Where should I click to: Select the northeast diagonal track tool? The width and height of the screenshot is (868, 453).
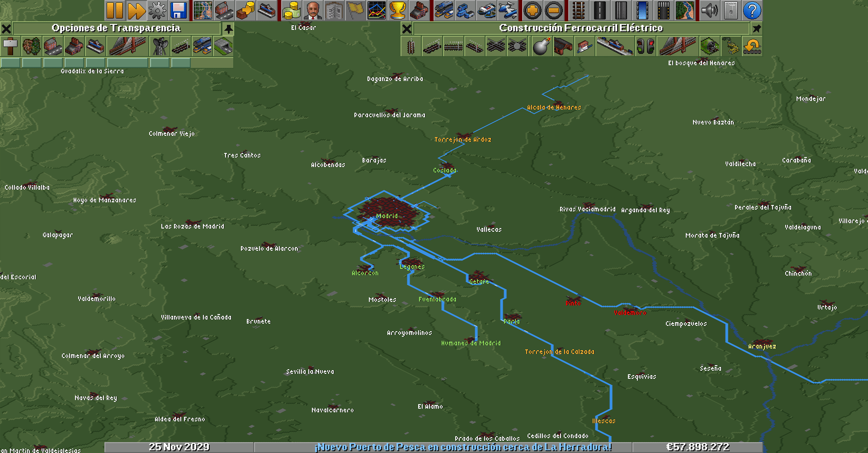click(x=432, y=46)
